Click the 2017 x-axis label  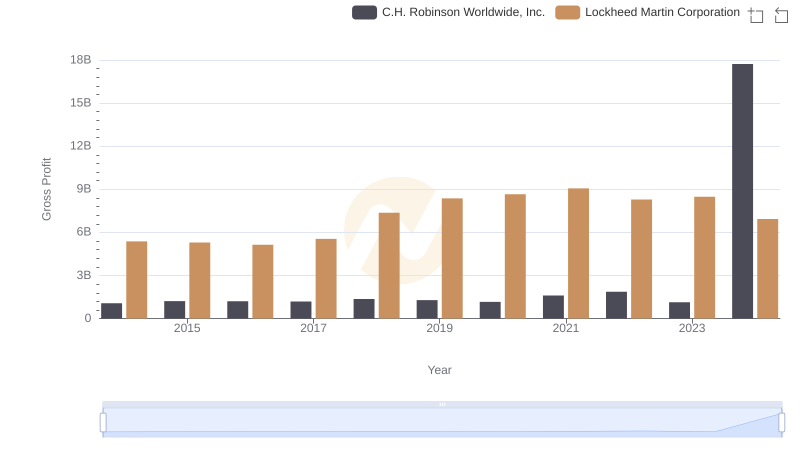313,328
